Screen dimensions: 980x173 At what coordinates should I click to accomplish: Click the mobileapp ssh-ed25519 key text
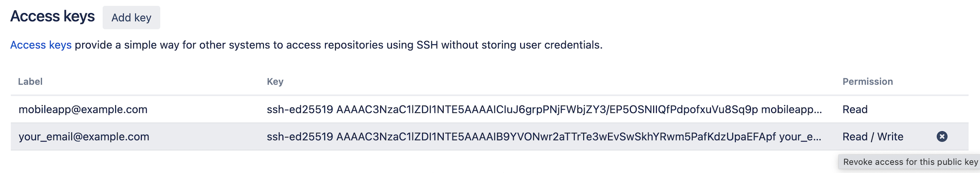coord(544,109)
